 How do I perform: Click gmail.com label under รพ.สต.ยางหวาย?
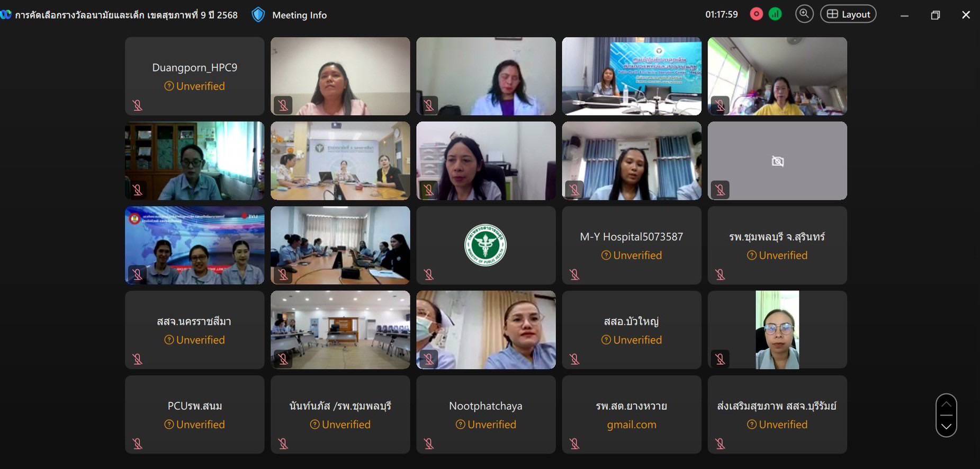[632, 424]
